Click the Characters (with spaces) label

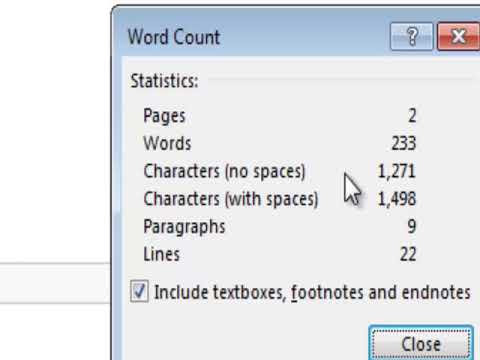point(231,199)
